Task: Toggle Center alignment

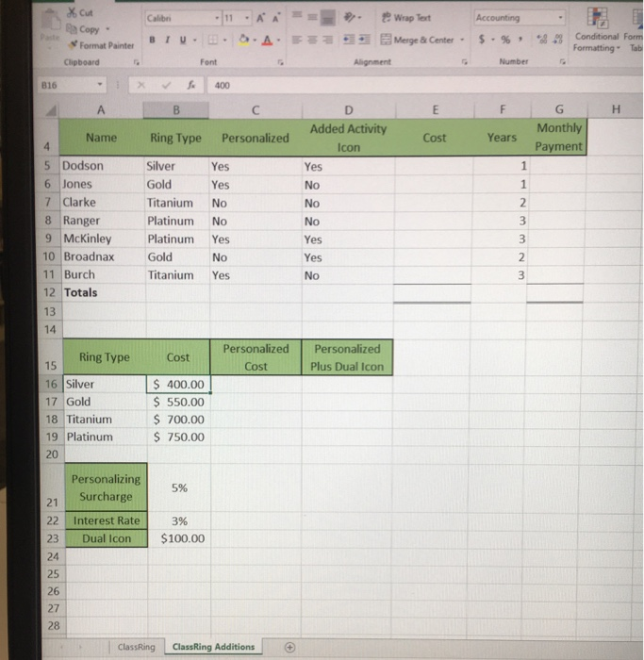Action: pos(312,40)
